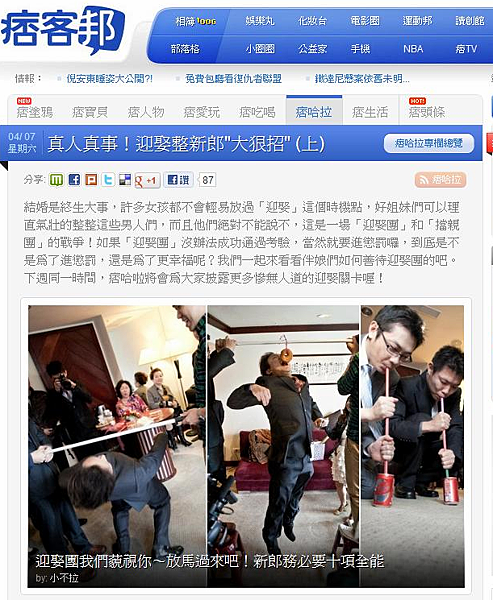Image resolution: width=493 pixels, height=600 pixels.
Task: Share via the green MSN icon
Action: point(56,179)
